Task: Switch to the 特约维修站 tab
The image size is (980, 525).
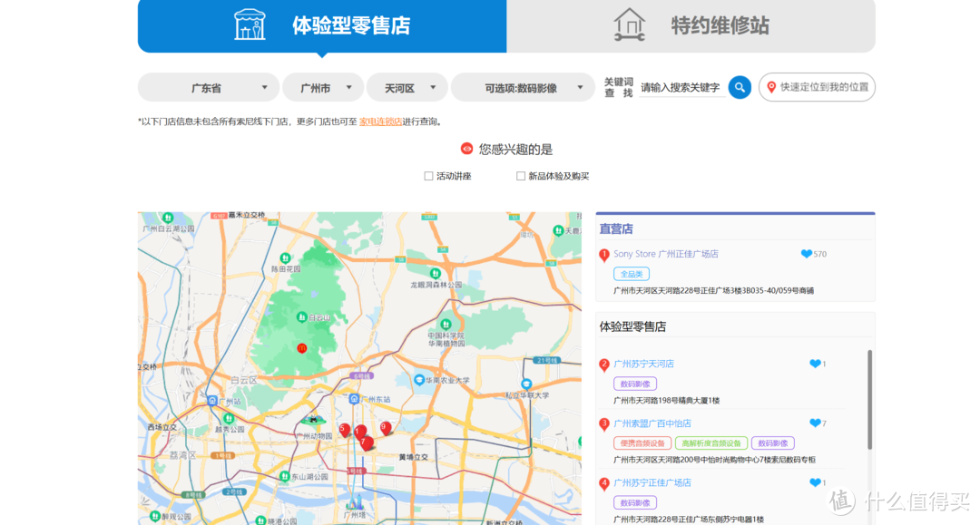Action: coord(691,25)
